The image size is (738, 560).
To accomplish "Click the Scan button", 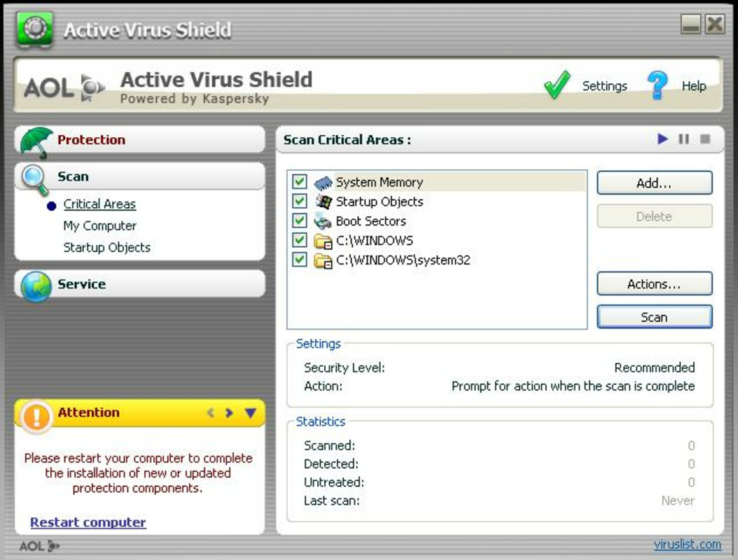I will click(x=654, y=317).
